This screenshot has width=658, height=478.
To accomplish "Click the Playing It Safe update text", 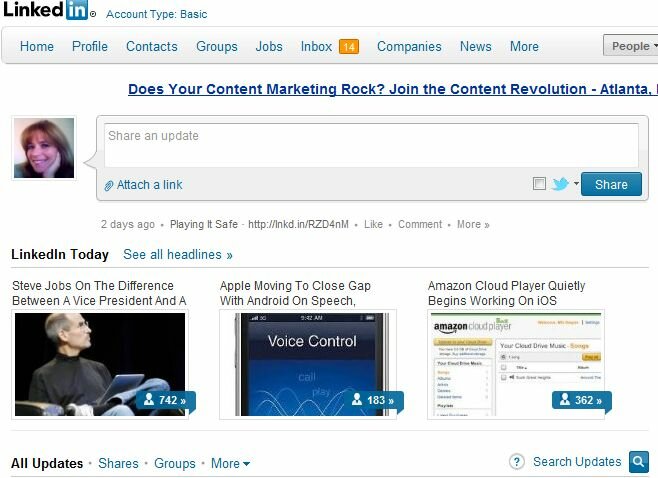I will tap(204, 225).
